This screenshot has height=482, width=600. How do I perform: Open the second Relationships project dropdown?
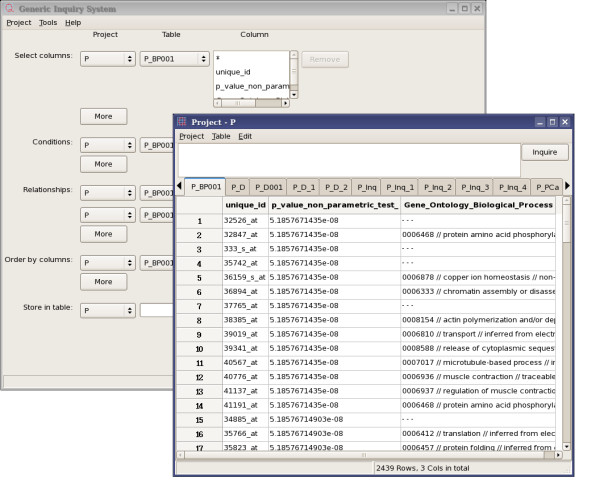click(x=108, y=215)
